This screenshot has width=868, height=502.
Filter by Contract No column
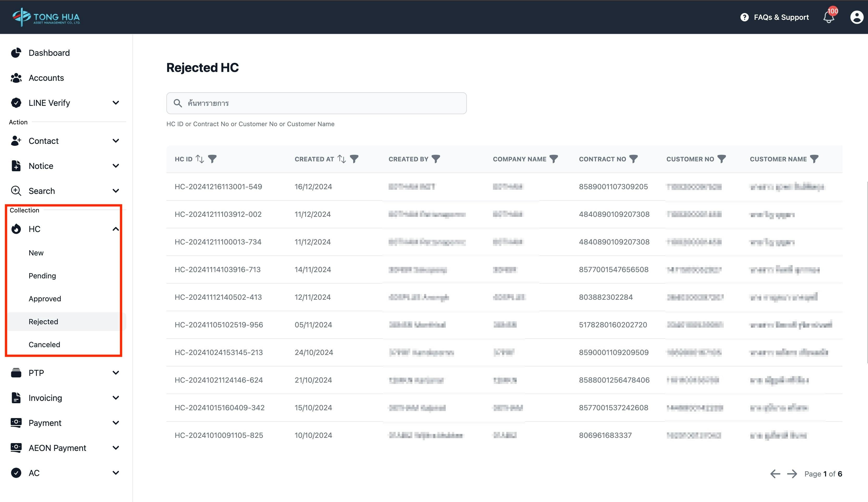click(x=634, y=159)
